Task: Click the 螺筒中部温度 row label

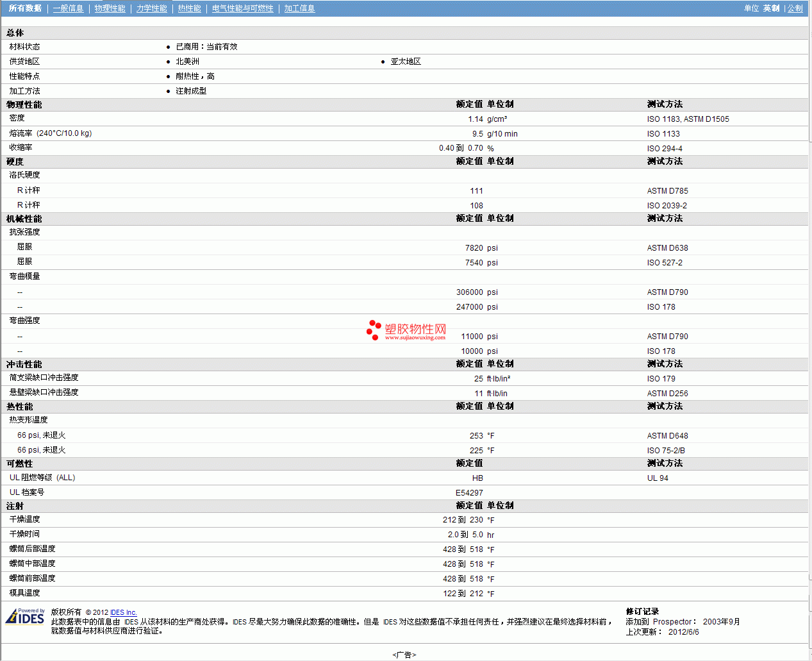Action: tap(32, 564)
